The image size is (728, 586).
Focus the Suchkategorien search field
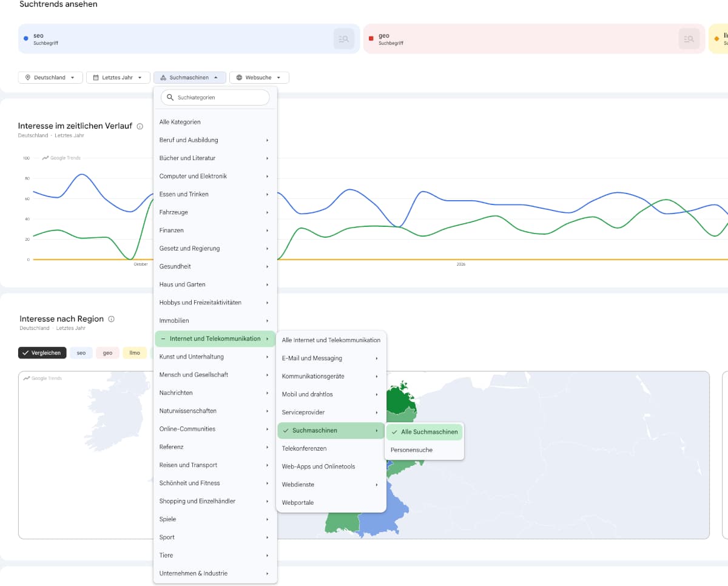tap(215, 97)
